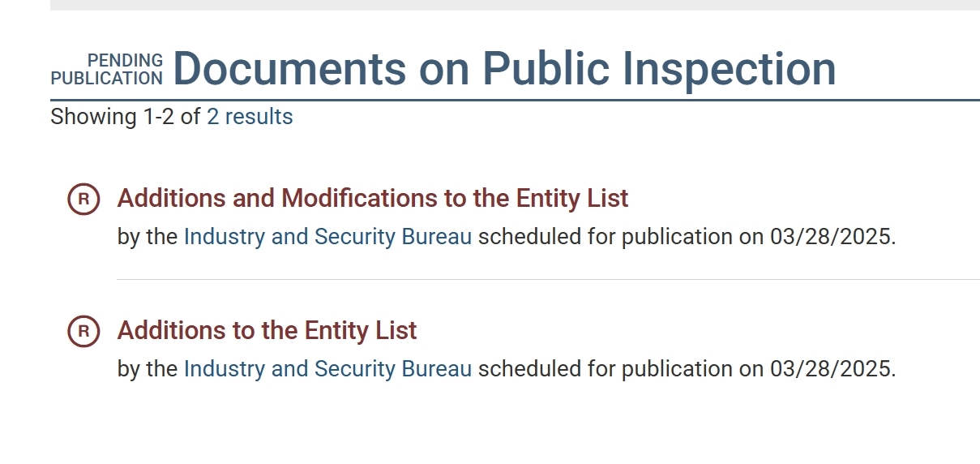Open "Additions and Modifications to the Entity List"
The image size is (980, 464).
pyautogui.click(x=373, y=199)
